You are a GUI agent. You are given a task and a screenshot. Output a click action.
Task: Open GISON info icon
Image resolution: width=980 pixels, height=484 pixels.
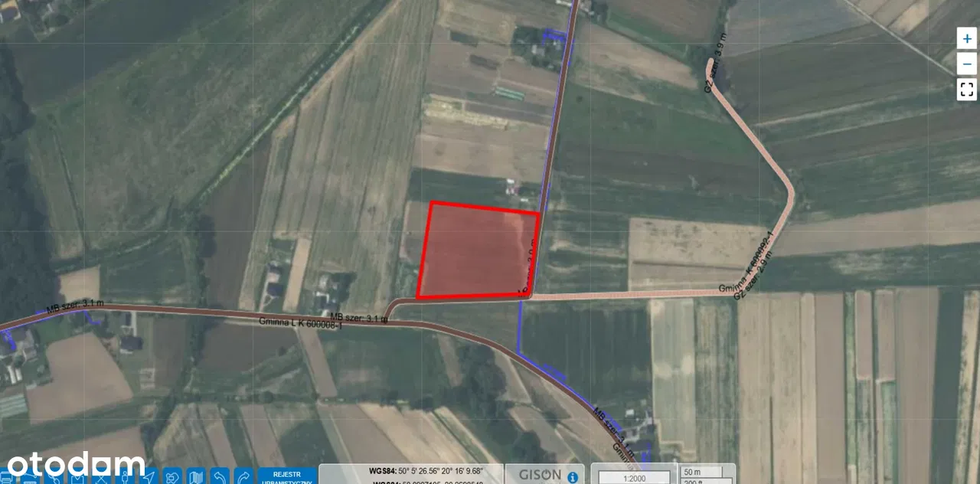coord(572,476)
